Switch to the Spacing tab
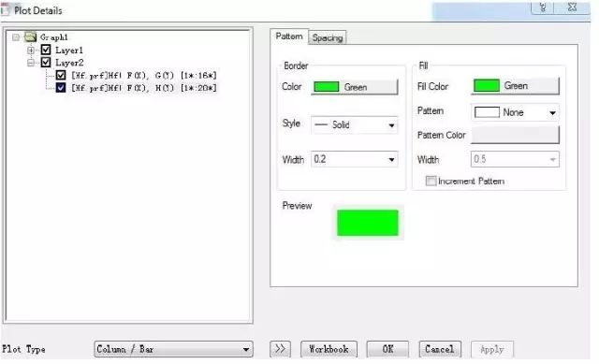The image size is (599, 364). (x=328, y=37)
